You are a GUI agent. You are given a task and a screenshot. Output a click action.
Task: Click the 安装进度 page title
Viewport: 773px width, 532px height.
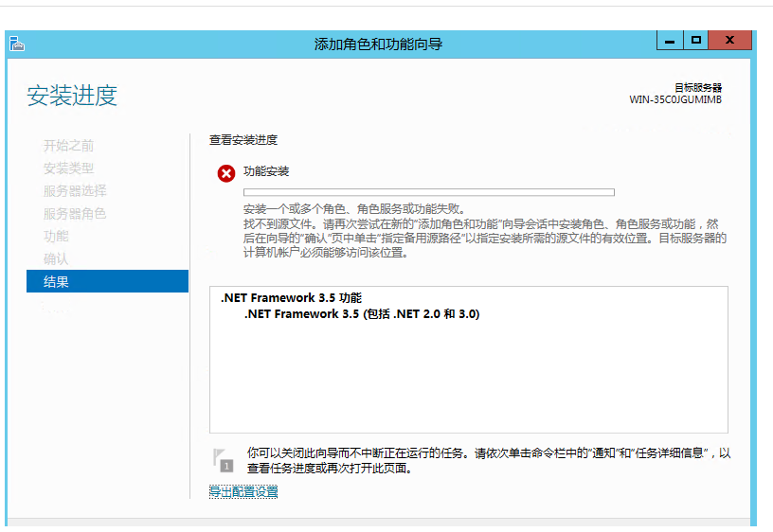coord(72,95)
